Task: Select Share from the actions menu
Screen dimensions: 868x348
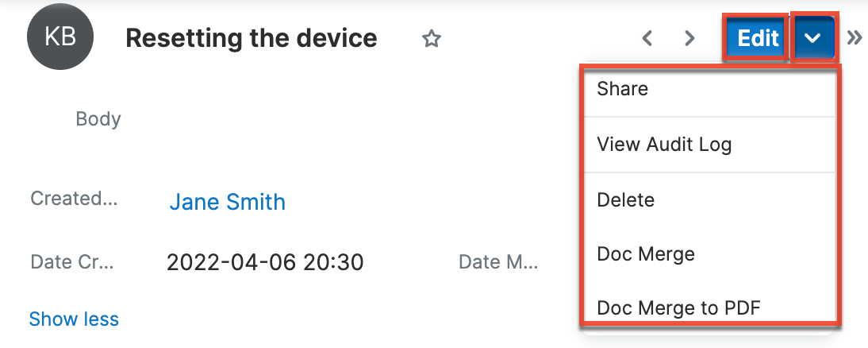Action: point(623,89)
